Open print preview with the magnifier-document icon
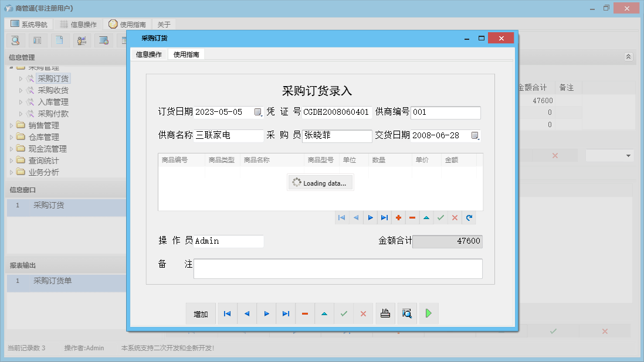Screen dimensions: 644x362 [407, 313]
